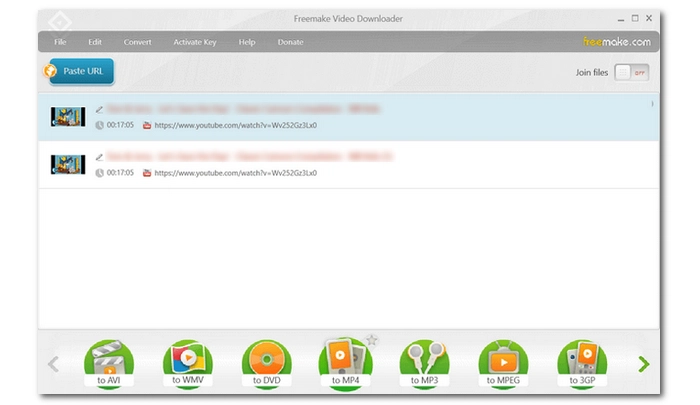700x405 pixels.
Task: Click the pencil edit icon on second video
Action: [x=99, y=157]
